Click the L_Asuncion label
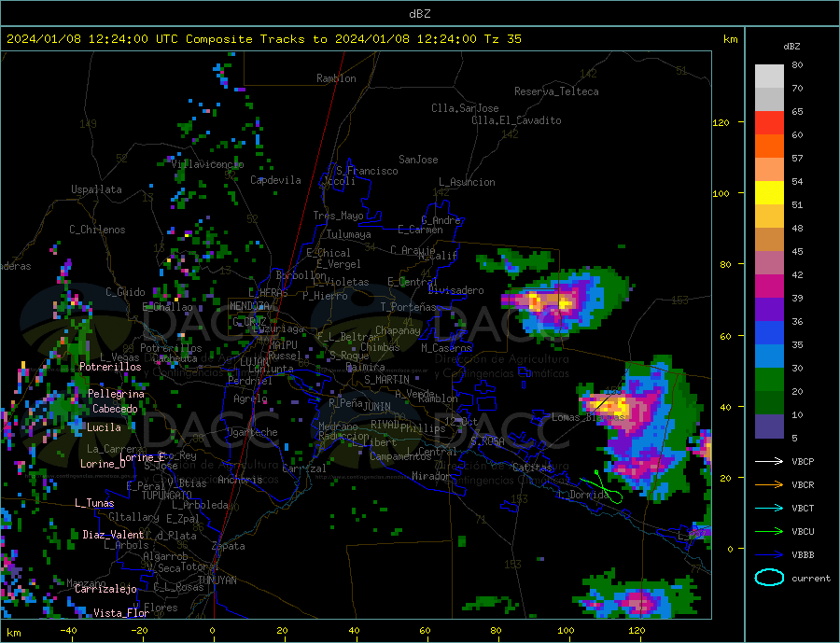This screenshot has height=643, width=840. point(468,182)
